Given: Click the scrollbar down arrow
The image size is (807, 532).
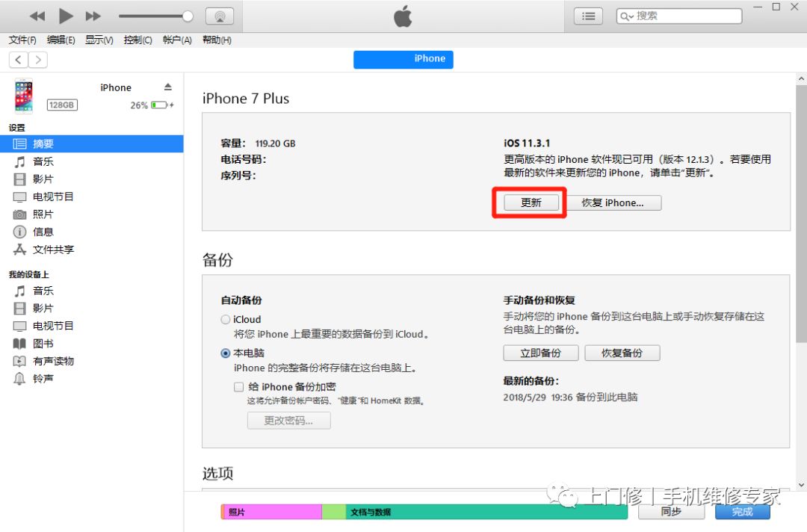Looking at the screenshot, I should (x=801, y=485).
